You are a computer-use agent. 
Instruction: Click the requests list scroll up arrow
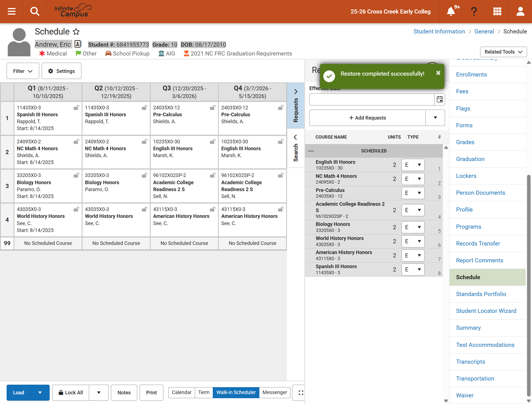click(x=446, y=147)
